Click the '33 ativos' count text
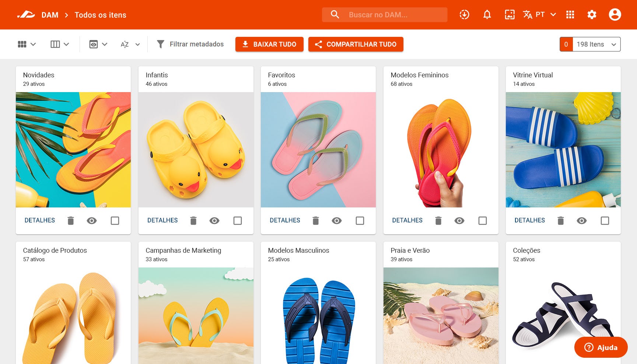The height and width of the screenshot is (364, 637). [x=157, y=259]
